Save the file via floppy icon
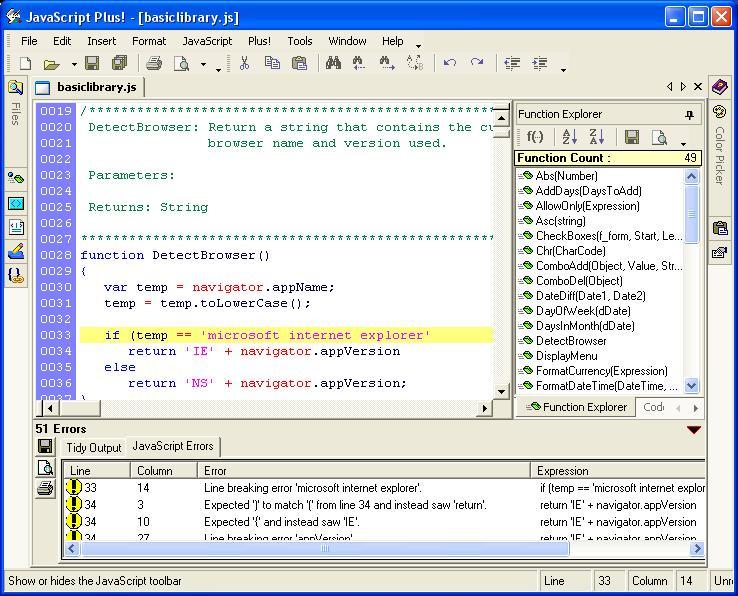This screenshot has width=738, height=596. [x=92, y=63]
